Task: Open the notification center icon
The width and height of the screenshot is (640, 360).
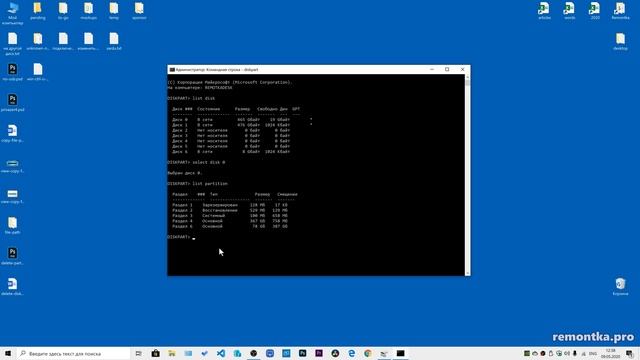Action: point(630,353)
